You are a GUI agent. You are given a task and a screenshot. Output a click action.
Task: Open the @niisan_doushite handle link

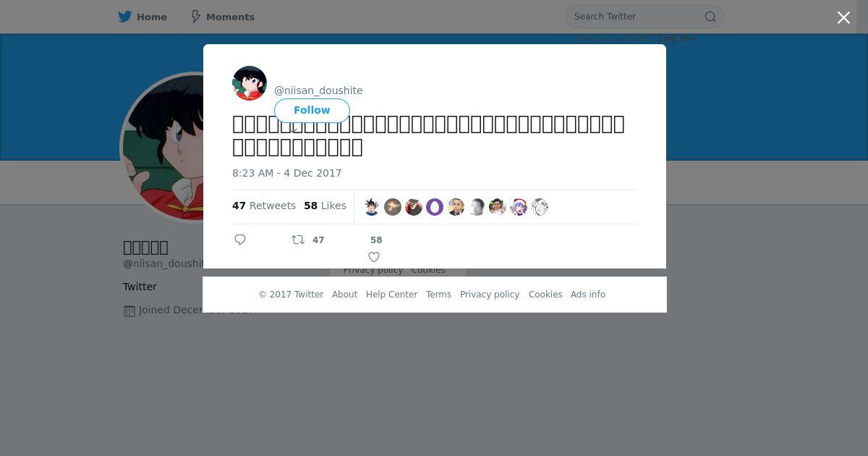point(318,90)
